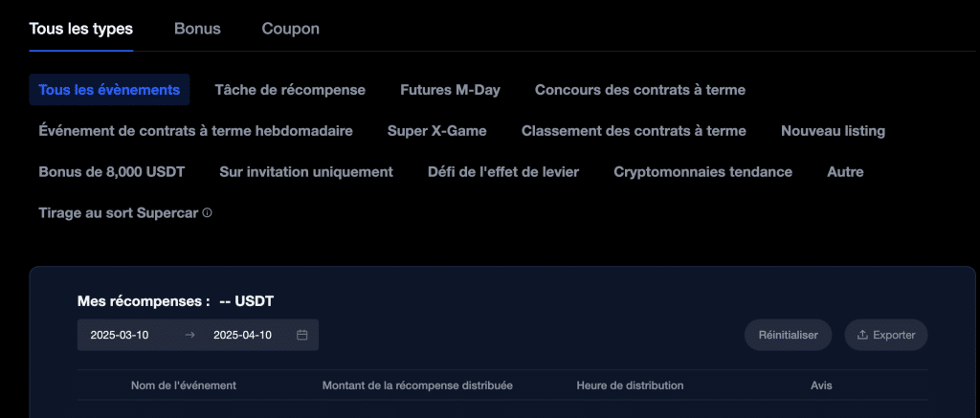Viewport: 980px width, 418px height.
Task: Click the Réinitialiser button
Action: point(789,335)
